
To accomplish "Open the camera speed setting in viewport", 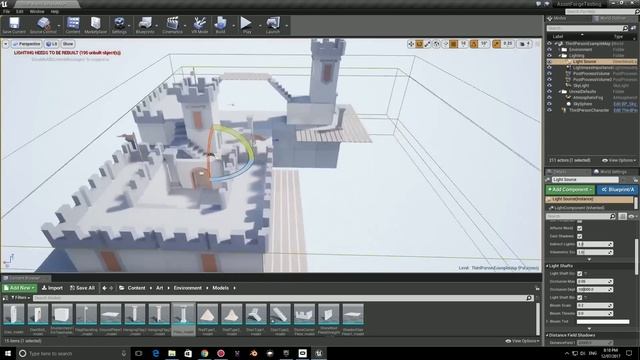I will tap(524, 44).
